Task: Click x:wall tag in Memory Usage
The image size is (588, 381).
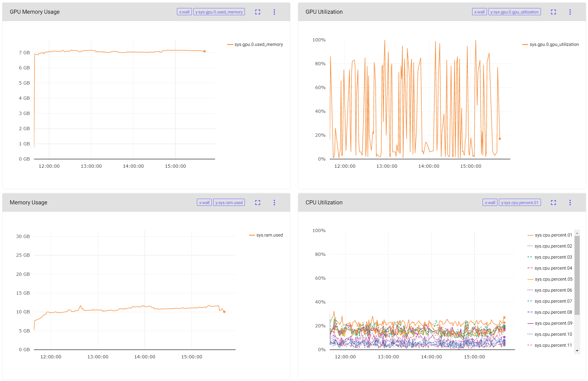Action: click(204, 203)
